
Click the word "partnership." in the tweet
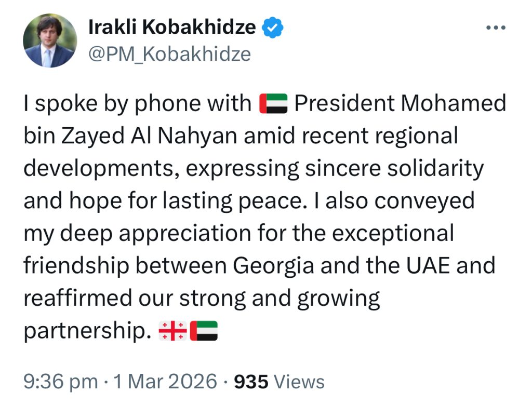coord(87,331)
